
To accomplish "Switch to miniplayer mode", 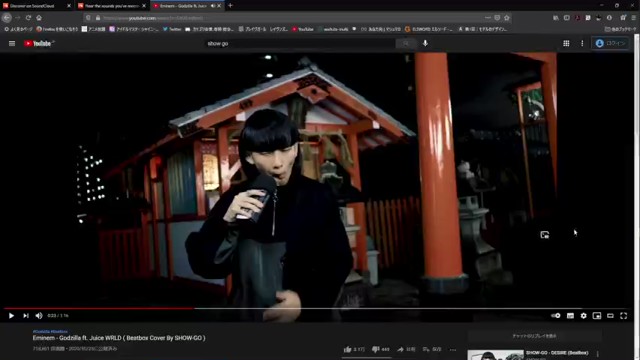I will (x=597, y=316).
